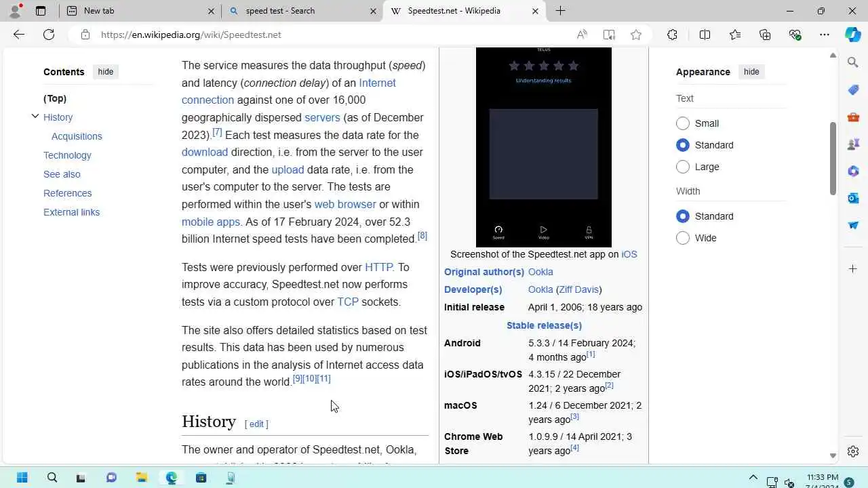The height and width of the screenshot is (488, 868).
Task: Open the tab actions menu icon
Action: click(41, 11)
